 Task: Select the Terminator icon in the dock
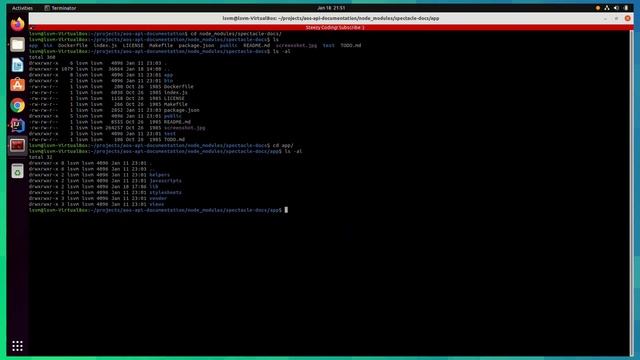tap(17, 145)
